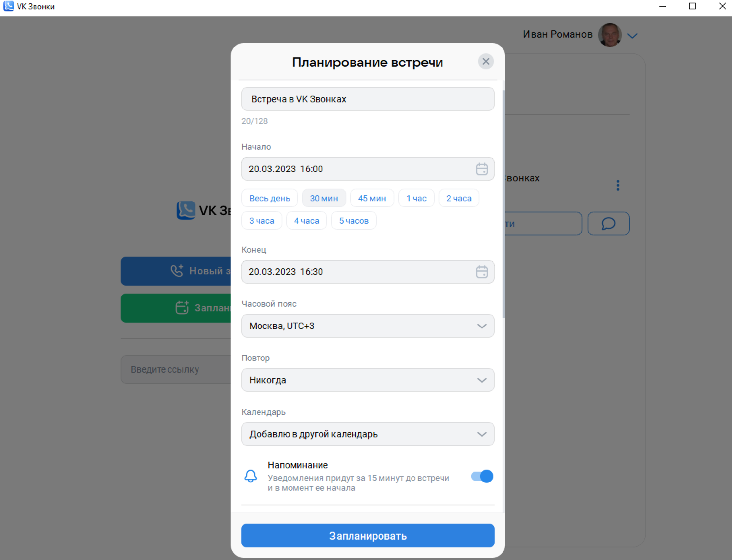Open the three-dot options menu
Screen dimensions: 732x560
click(x=618, y=185)
